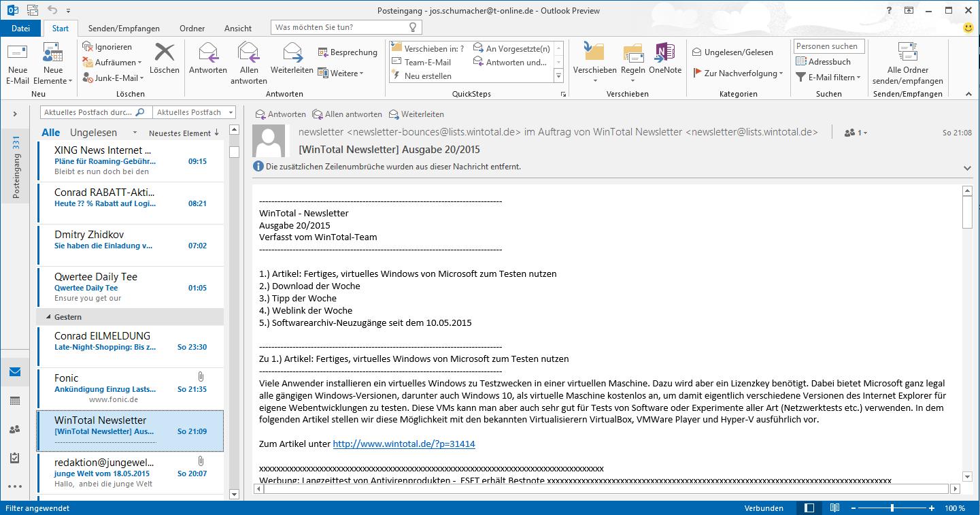Click the Personen suchen search field
Viewport: 980px width, 515px height.
[x=829, y=46]
